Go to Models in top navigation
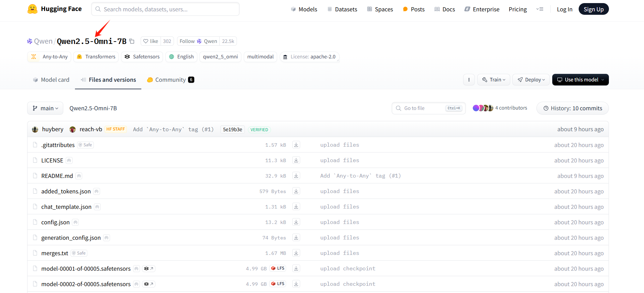Screen dimensions: 644x293 [304, 9]
